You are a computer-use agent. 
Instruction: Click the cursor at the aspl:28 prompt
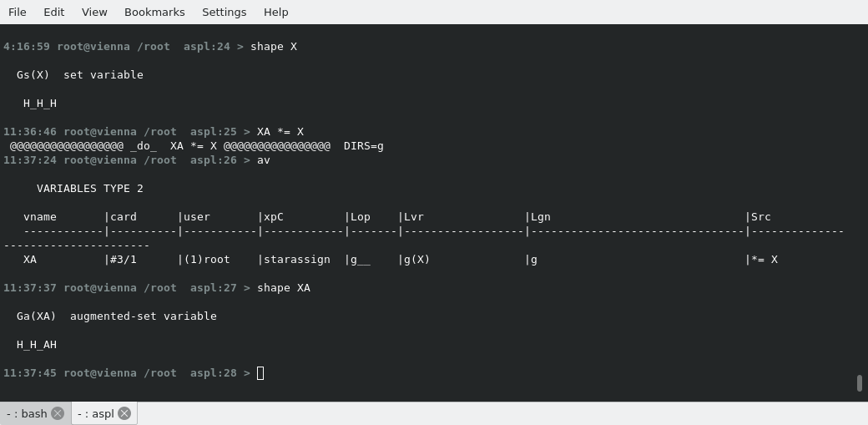tap(260, 373)
